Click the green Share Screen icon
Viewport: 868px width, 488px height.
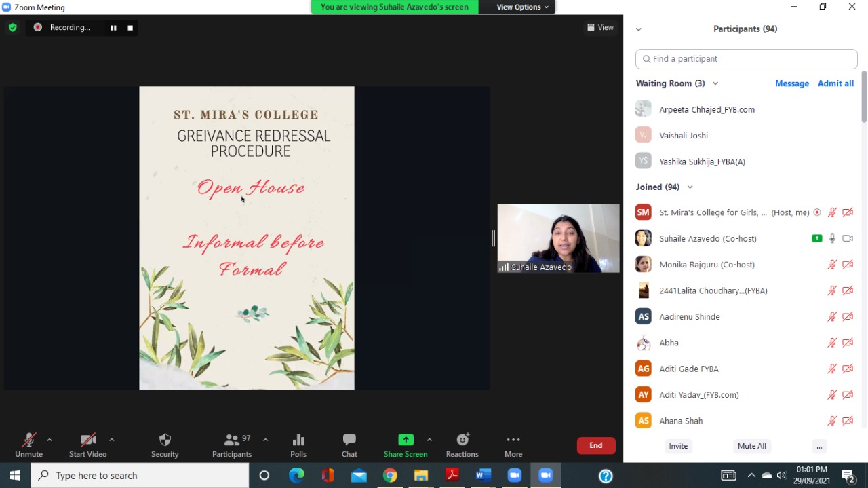pos(406,440)
